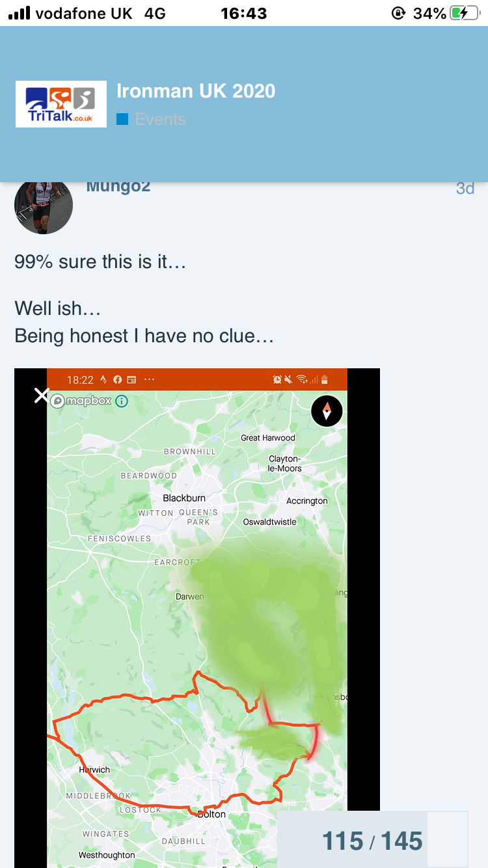Tap the mapbox logo on the map
Image resolution: width=488 pixels, height=868 pixels.
tap(81, 401)
